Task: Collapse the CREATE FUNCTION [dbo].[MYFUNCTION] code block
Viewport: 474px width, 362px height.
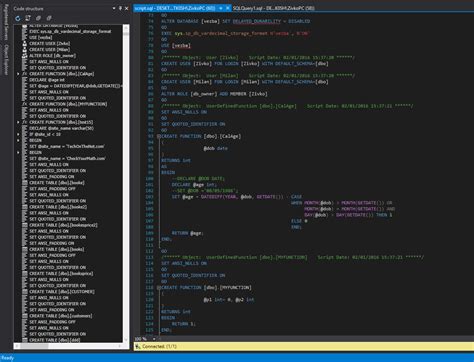Action: point(159,288)
